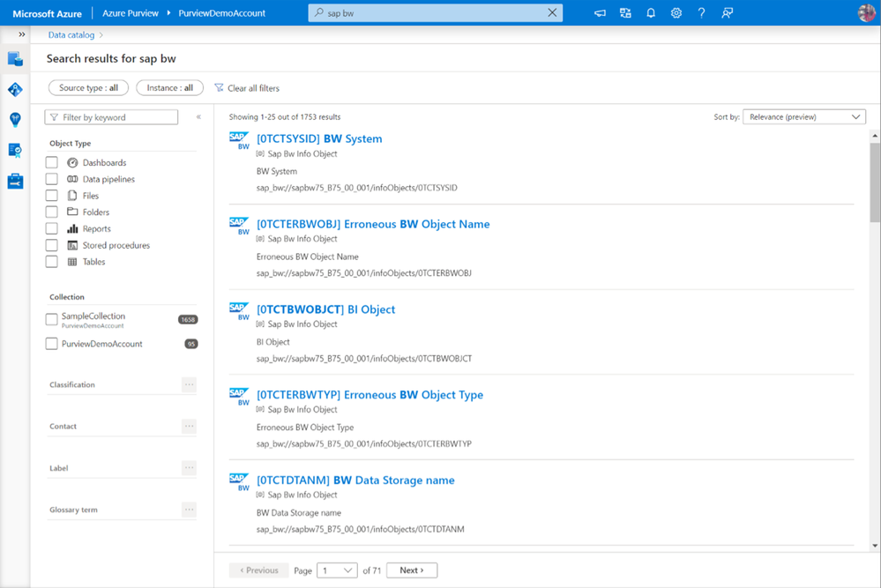Check the Stored procedures checkbox
This screenshot has height=588, width=881.
click(52, 245)
